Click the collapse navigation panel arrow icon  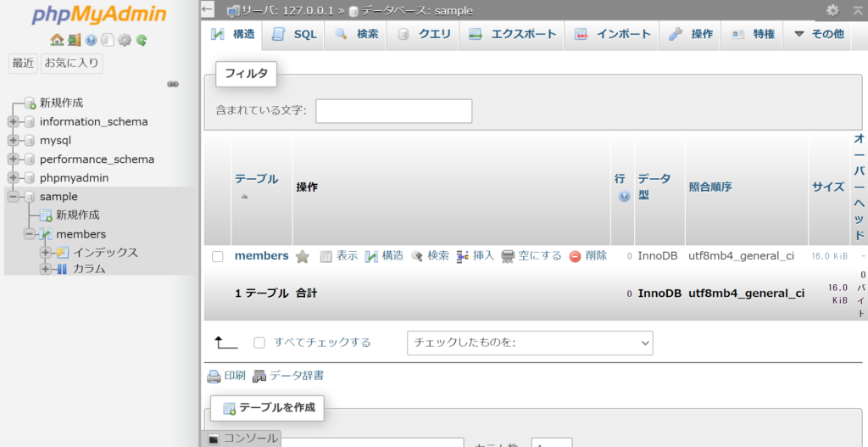[208, 9]
